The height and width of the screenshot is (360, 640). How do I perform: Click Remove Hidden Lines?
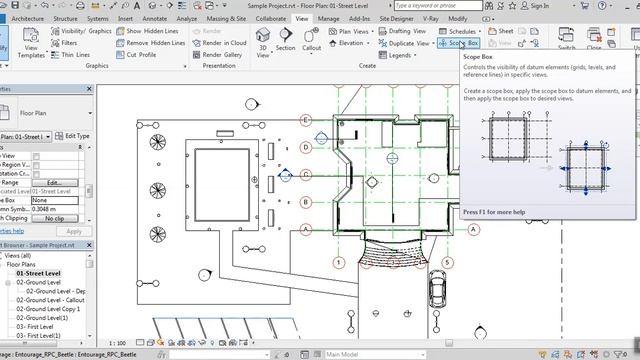click(x=151, y=43)
